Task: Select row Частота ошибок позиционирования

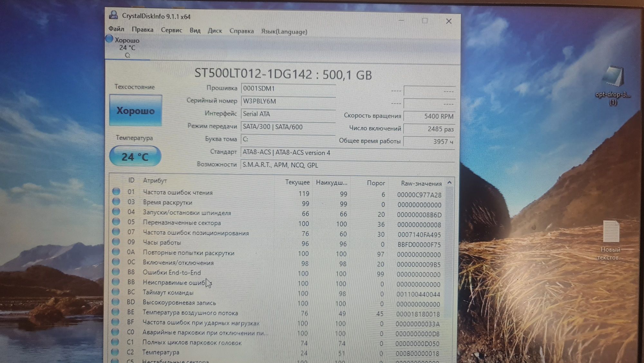Action: pos(277,233)
